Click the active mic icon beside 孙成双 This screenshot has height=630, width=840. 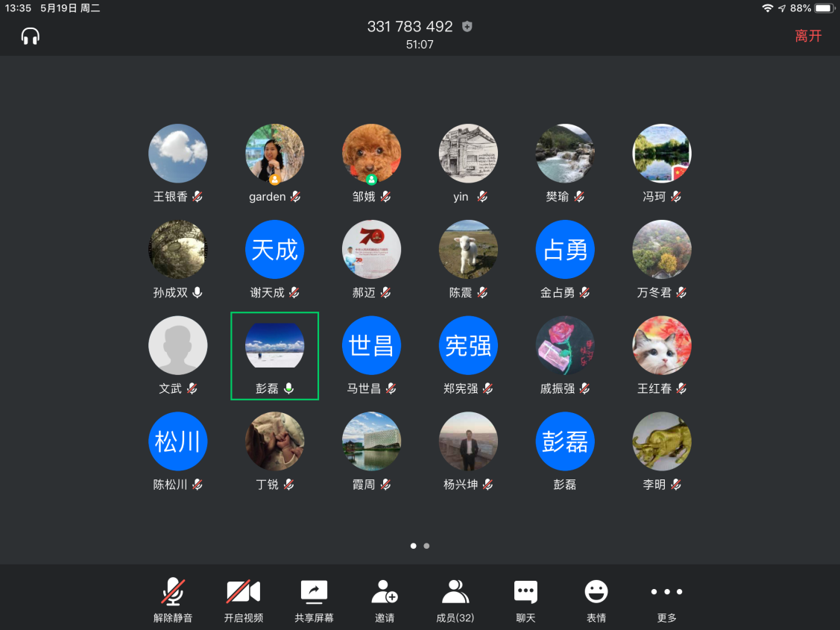(x=198, y=293)
